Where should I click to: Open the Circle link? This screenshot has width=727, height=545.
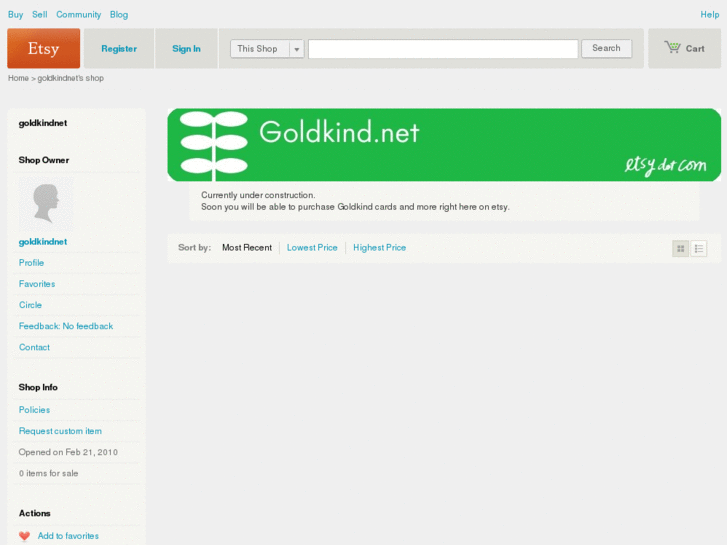(x=31, y=305)
